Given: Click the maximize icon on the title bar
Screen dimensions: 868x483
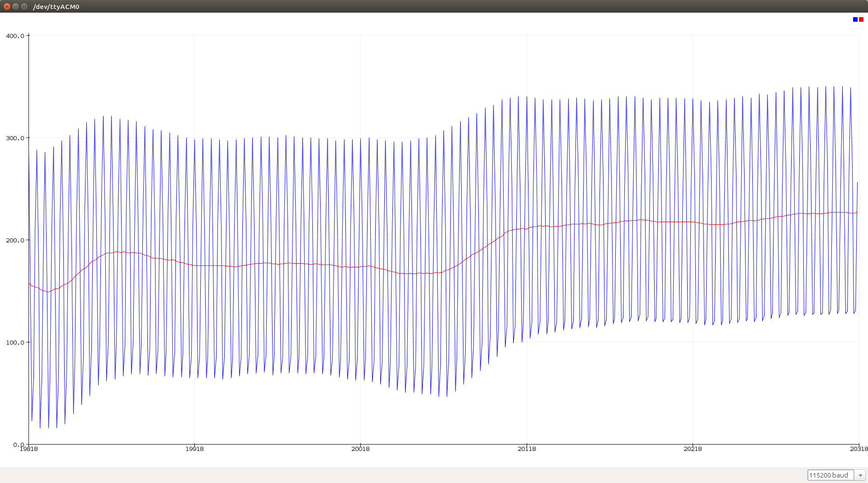Looking at the screenshot, I should (24, 7).
